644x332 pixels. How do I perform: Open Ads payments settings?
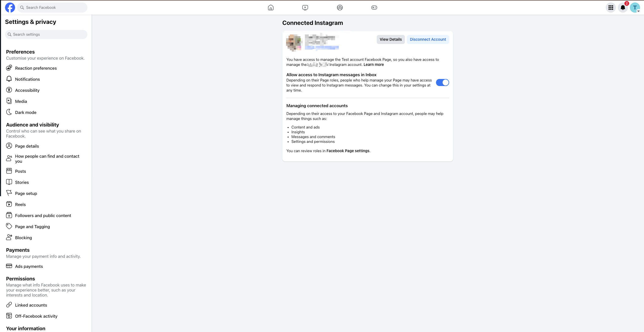pyautogui.click(x=46, y=266)
